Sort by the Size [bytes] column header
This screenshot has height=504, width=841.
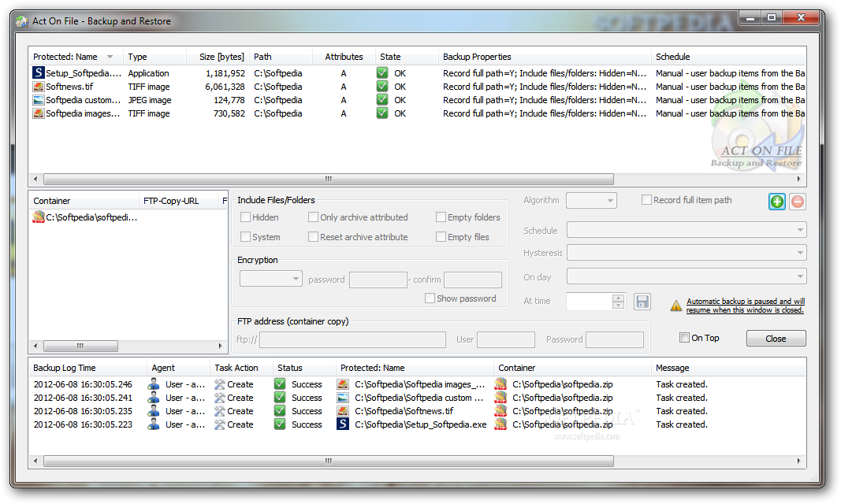[218, 57]
